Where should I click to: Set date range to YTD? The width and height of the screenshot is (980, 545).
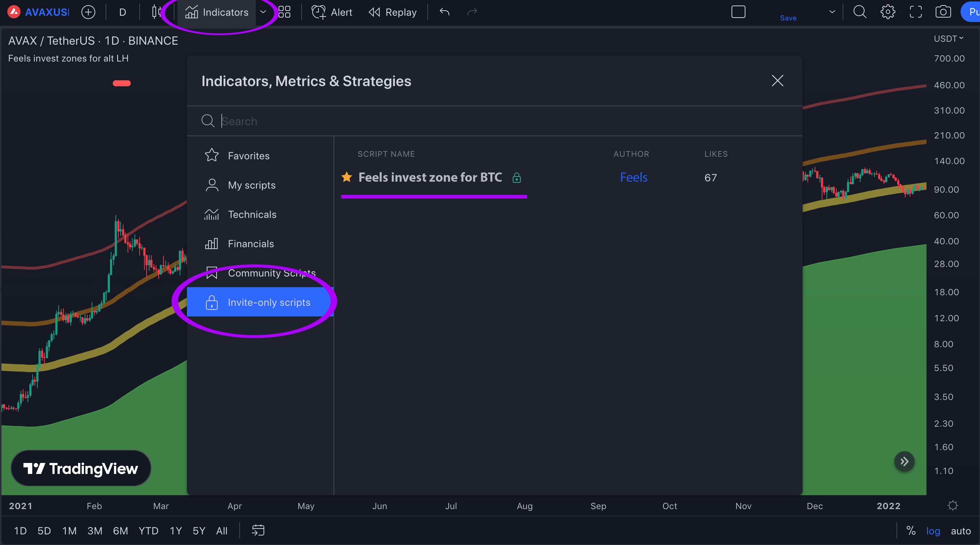click(148, 531)
